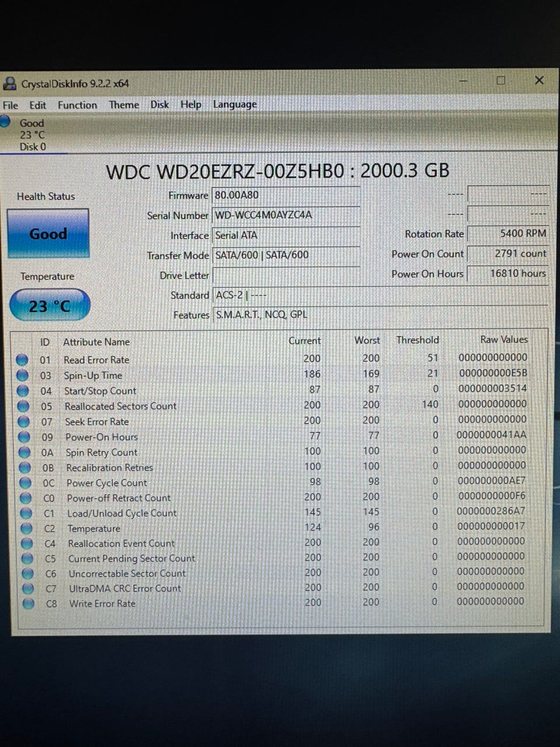Click the Features field S.M.A.R.T., NCQ, GPL

pyautogui.click(x=380, y=315)
